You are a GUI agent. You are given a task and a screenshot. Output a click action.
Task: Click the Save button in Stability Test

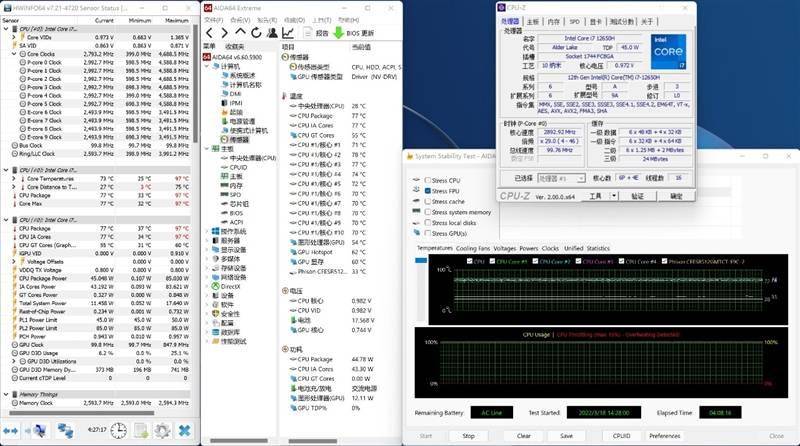566,436
